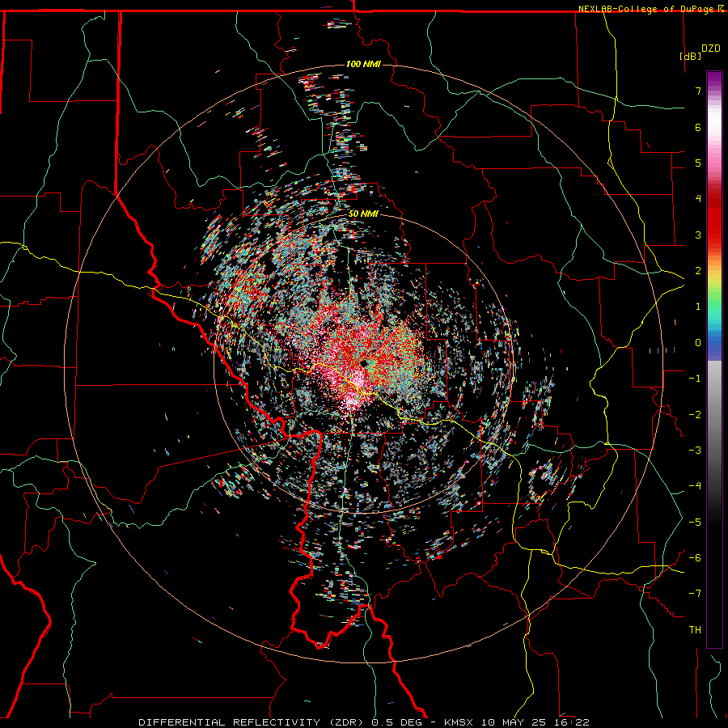
Task: Click the legend value 6
Action: 698,127
